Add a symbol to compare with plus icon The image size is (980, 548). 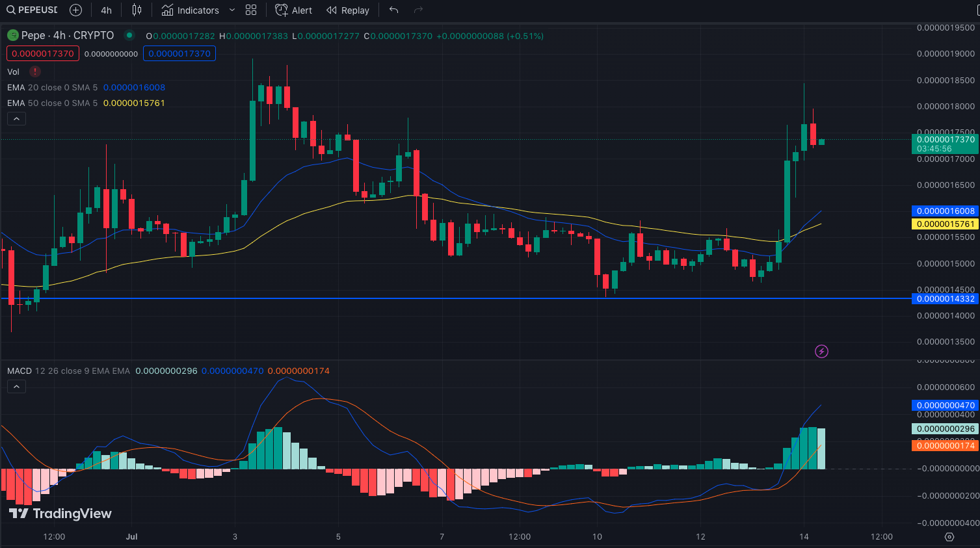coord(75,10)
